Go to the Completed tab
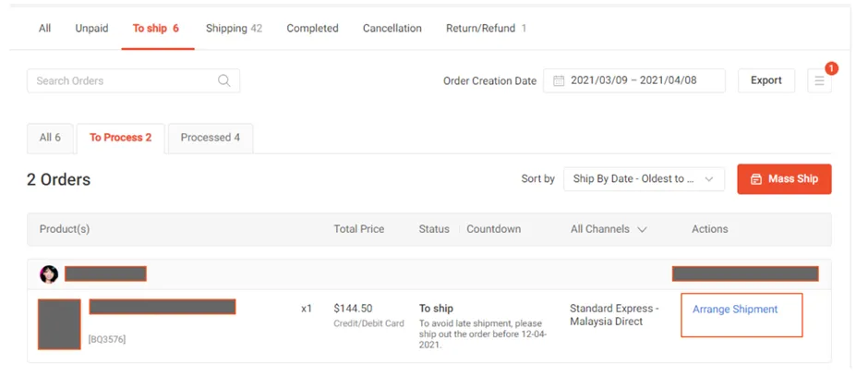Screen dimensions: 868x377 (x=312, y=29)
